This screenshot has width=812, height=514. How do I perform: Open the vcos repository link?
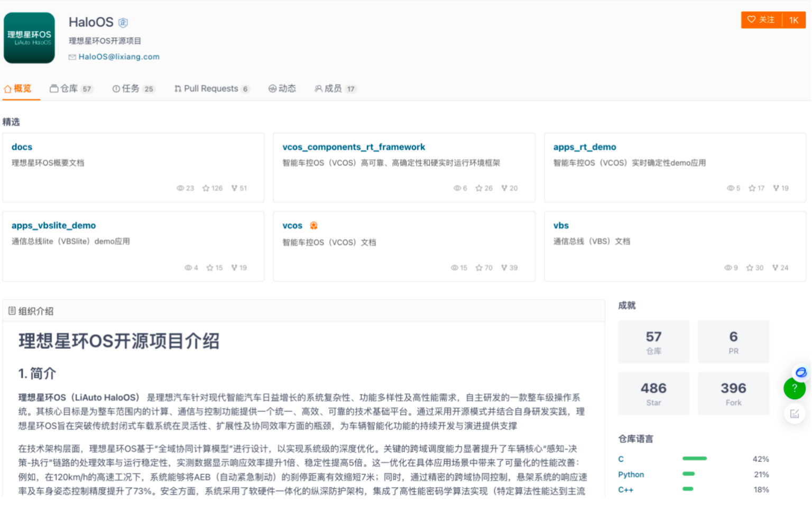292,225
